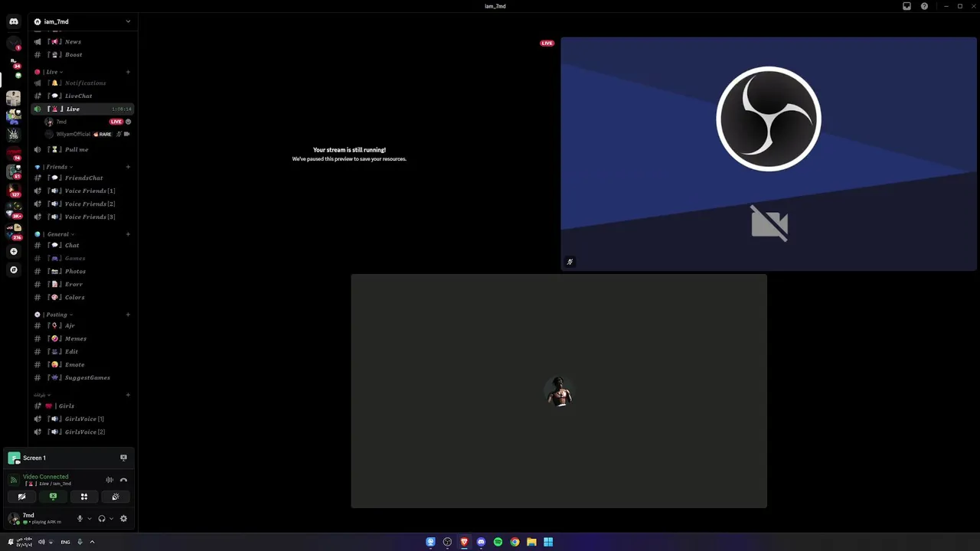Open the Notifications channel

83,83
